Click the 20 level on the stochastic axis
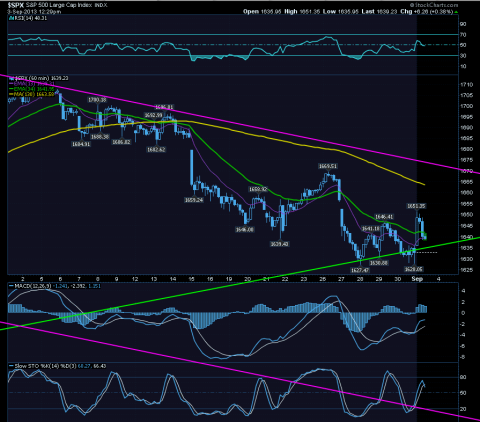This screenshot has height=422, width=480. [x=463, y=409]
